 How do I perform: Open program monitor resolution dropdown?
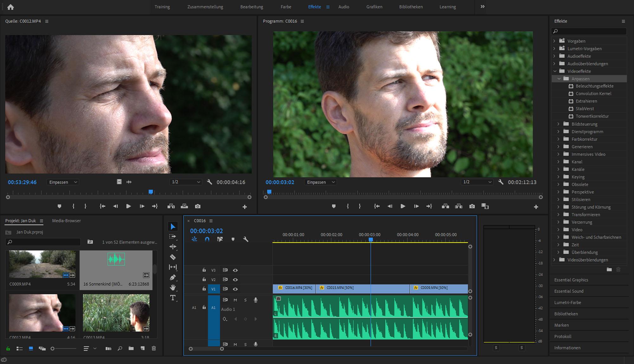coord(475,182)
